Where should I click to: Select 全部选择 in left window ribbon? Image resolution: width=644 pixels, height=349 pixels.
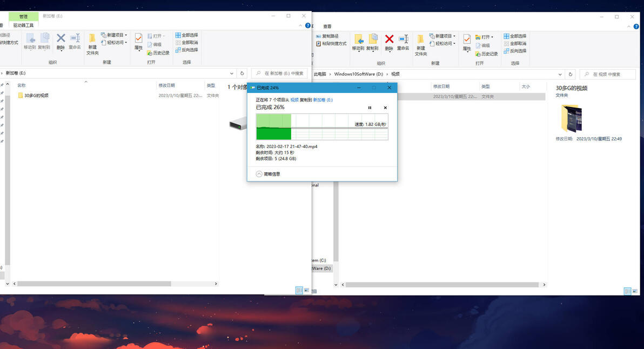186,35
